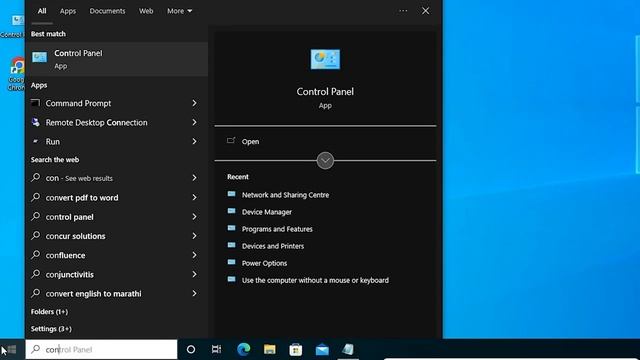Click the Remote Desktop Connection icon

pyautogui.click(x=36, y=122)
